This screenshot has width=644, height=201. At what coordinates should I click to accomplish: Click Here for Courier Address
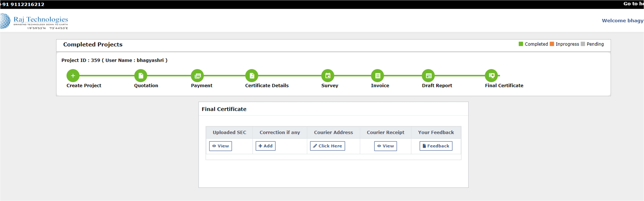[328, 146]
